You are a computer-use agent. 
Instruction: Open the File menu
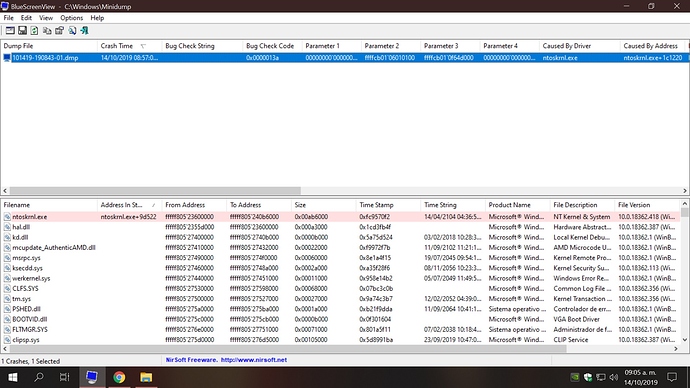(x=8, y=18)
